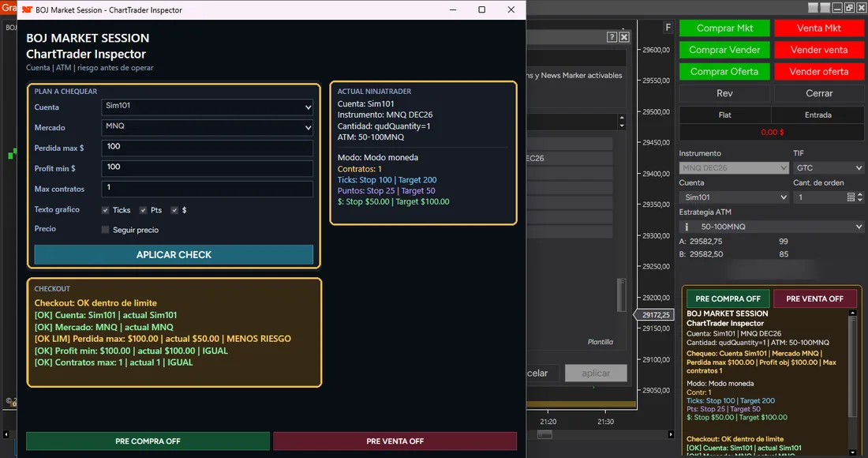Screen dimensions: 868x458
Task: Click the Perdida max $ input field
Action: pos(207,148)
